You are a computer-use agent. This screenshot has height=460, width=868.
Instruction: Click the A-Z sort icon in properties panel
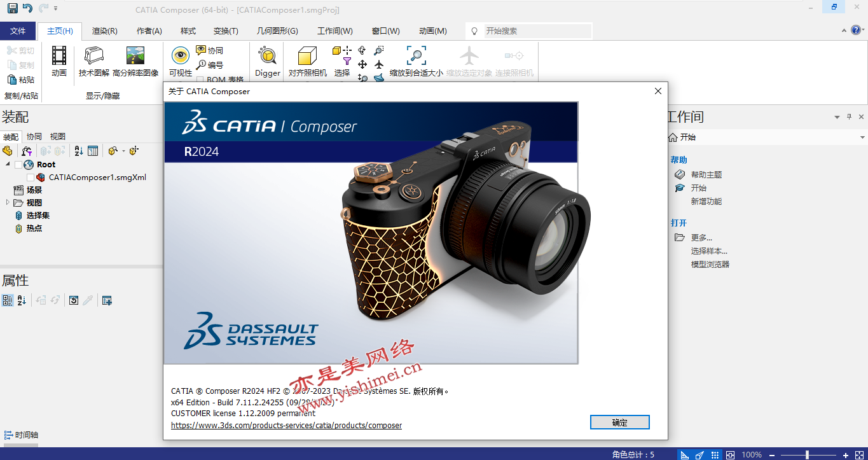22,300
